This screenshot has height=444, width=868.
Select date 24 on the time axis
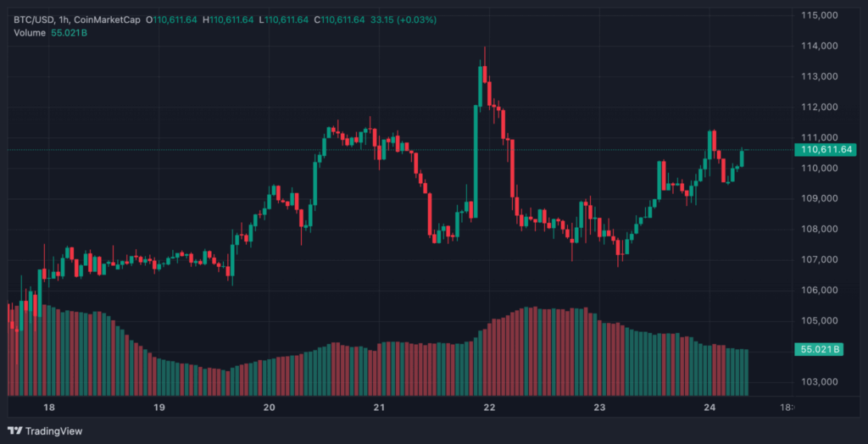pos(709,408)
